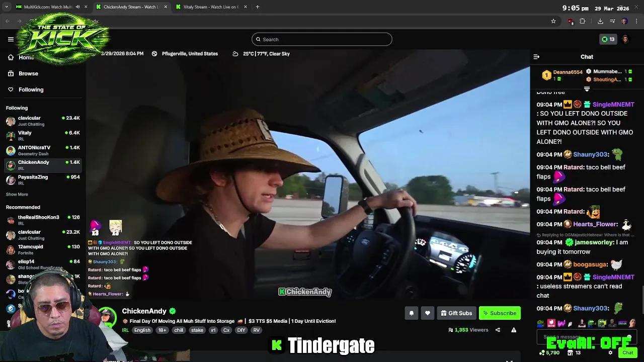Image resolution: width=644 pixels, height=362 pixels.
Task: Open Chrome tab search dropdown arrow
Action: coord(7,7)
